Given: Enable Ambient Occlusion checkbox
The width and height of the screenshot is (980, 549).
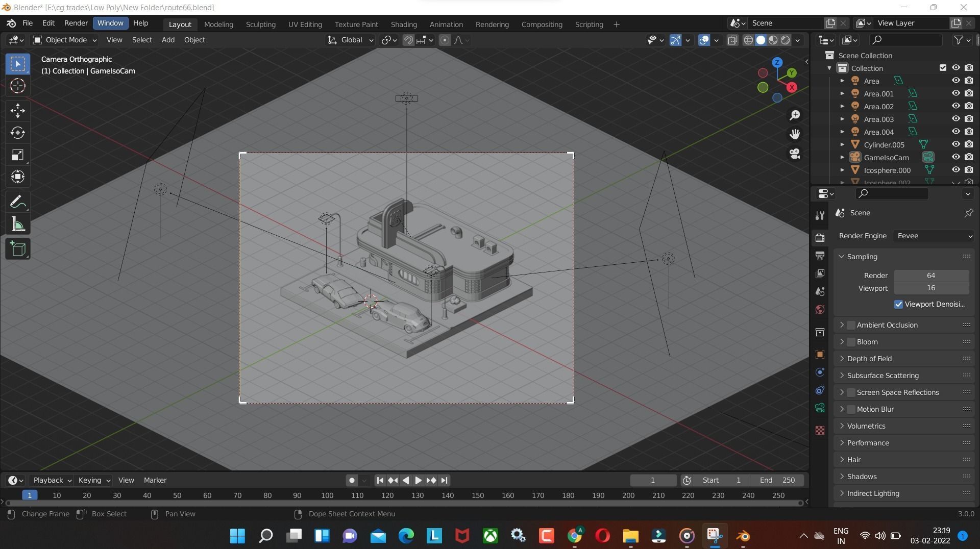Looking at the screenshot, I should click(851, 325).
